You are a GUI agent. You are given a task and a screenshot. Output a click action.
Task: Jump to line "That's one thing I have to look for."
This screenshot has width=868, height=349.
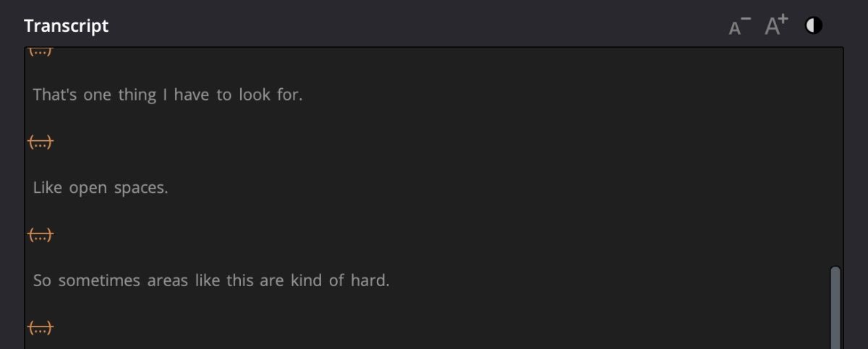coord(168,95)
